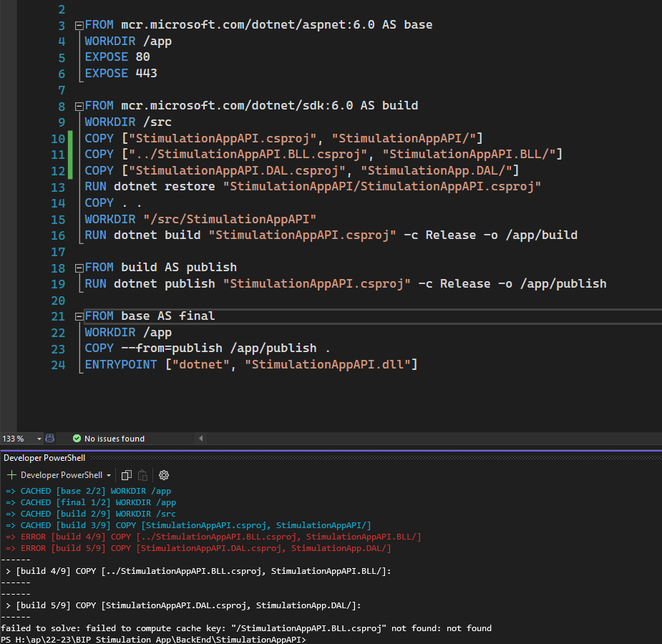This screenshot has height=644, width=662.
Task: Collapse the FROM aspnet base block
Action: pyautogui.click(x=79, y=26)
